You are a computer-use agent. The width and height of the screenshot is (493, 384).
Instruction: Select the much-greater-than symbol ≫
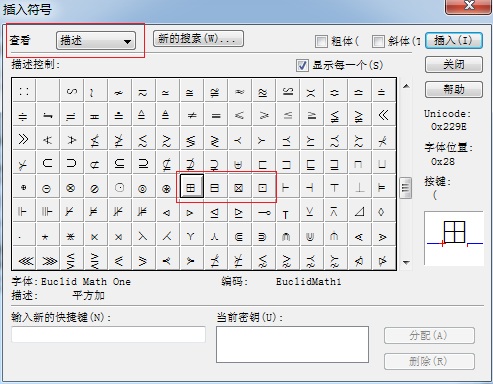point(24,139)
